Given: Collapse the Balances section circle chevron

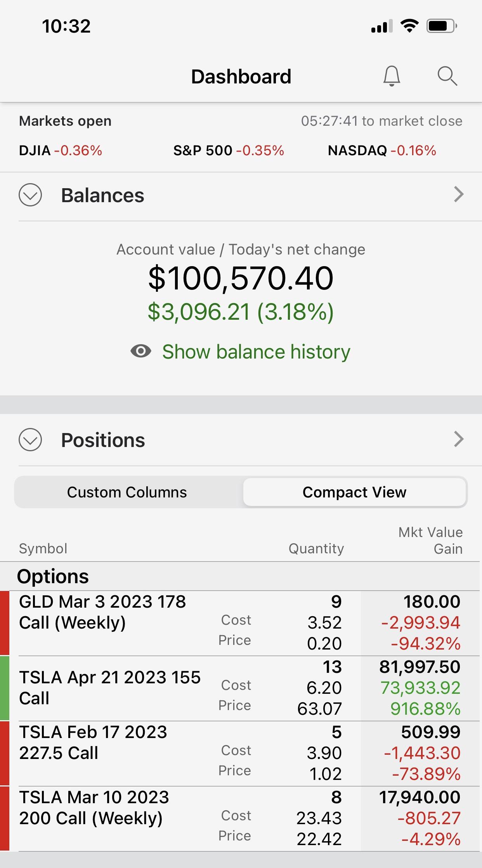Looking at the screenshot, I should pyautogui.click(x=30, y=195).
